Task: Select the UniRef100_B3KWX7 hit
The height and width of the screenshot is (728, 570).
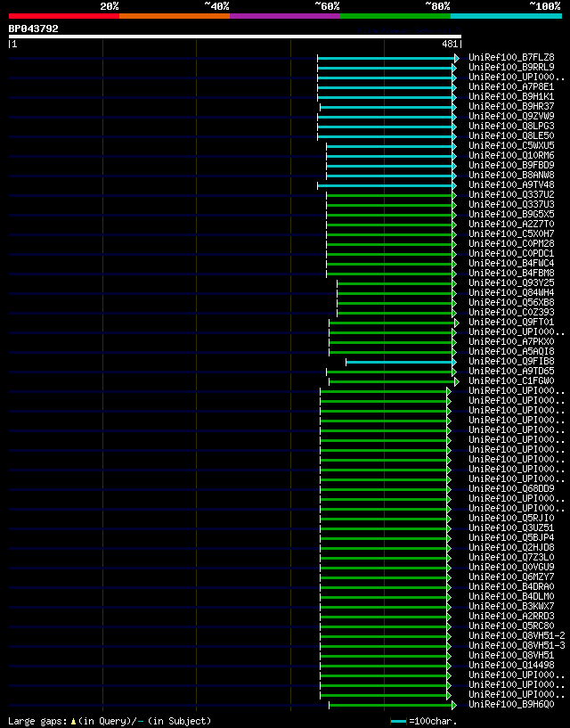Action: coord(511,606)
